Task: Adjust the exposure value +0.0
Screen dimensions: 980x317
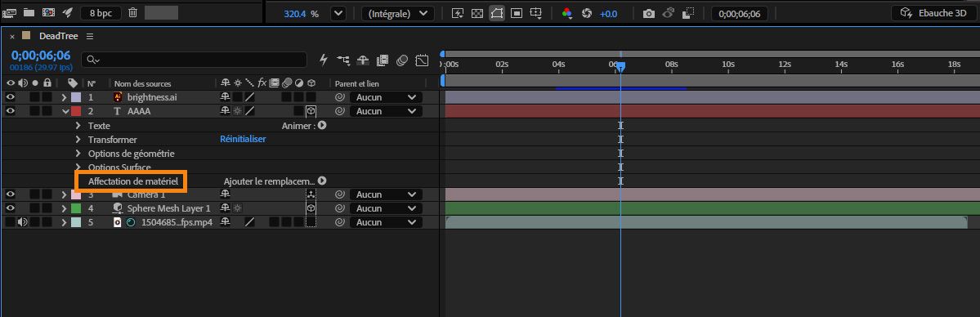Action: (608, 13)
